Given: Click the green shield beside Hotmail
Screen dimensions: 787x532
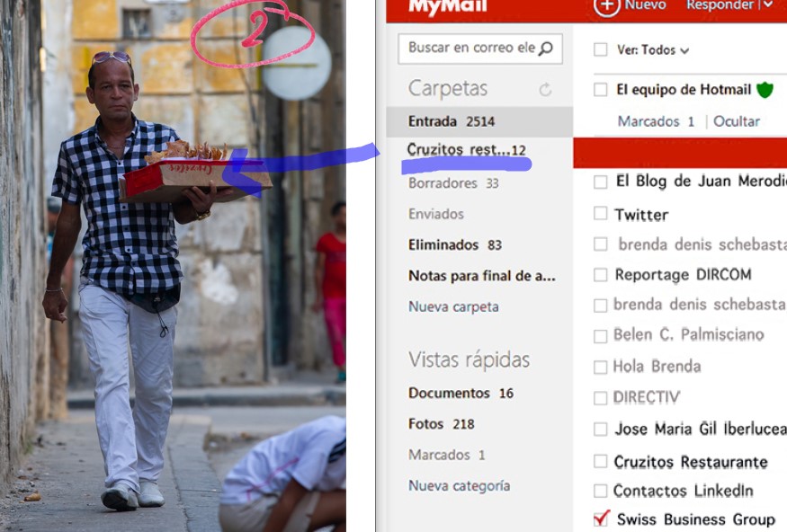Looking at the screenshot, I should 765,90.
